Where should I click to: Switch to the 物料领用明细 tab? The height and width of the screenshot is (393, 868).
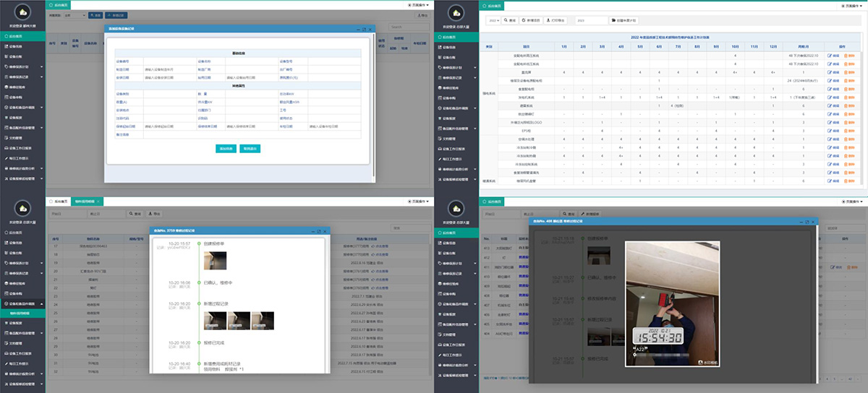coord(84,200)
